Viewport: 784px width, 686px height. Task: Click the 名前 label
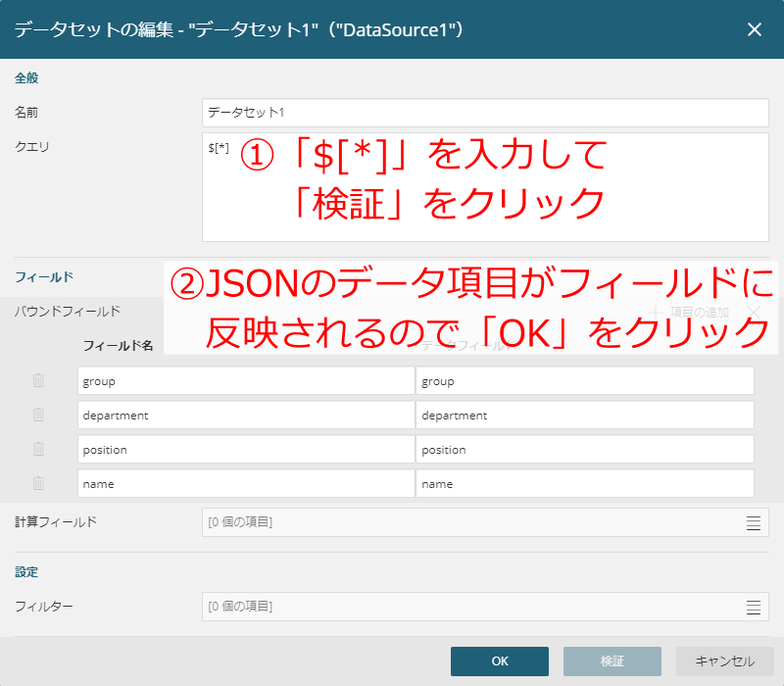pos(26,113)
